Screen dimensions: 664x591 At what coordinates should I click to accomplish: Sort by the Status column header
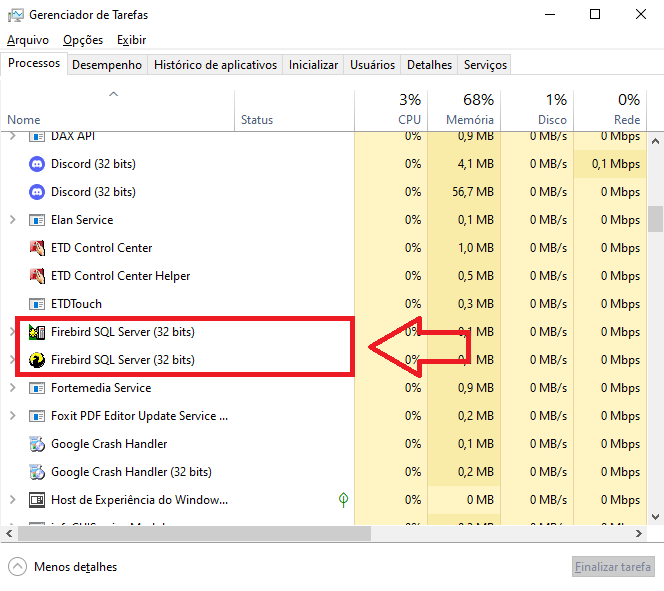(x=294, y=110)
